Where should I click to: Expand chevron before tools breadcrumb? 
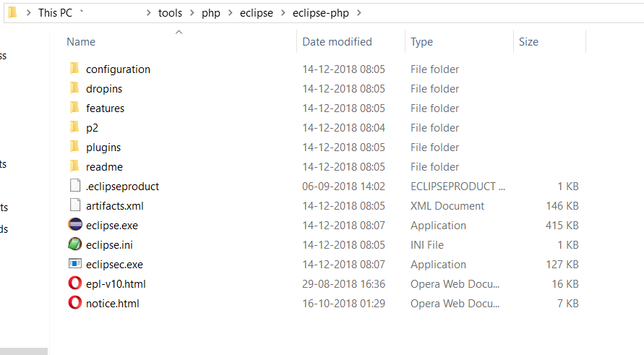tap(148, 13)
